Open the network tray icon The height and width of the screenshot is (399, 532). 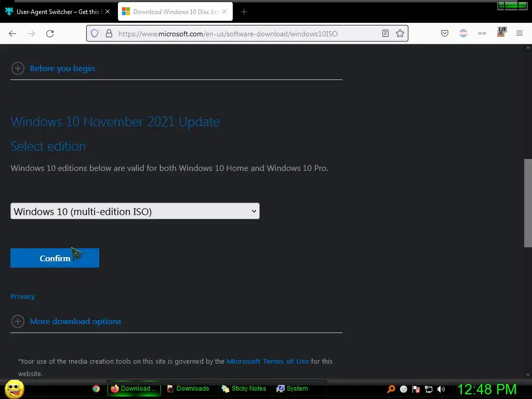pos(429,389)
